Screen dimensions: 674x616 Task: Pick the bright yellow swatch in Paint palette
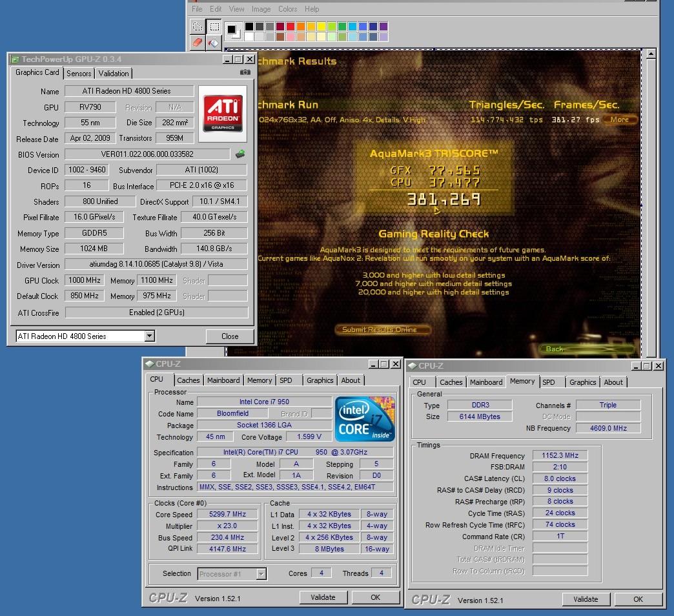(322, 26)
